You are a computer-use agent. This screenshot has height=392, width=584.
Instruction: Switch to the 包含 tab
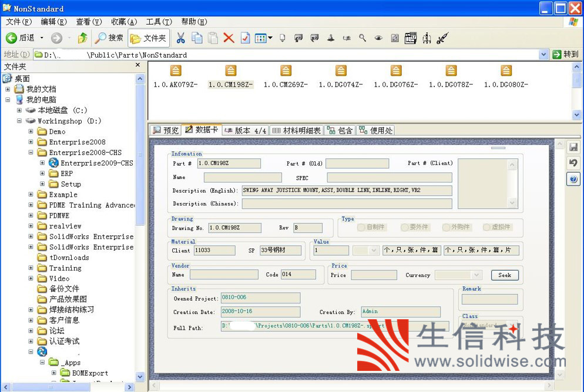[340, 130]
